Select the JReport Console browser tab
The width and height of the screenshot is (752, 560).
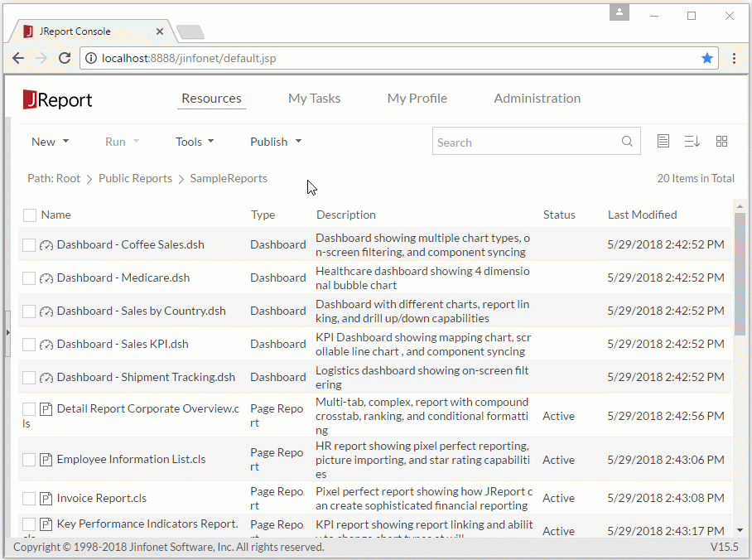pos(91,31)
